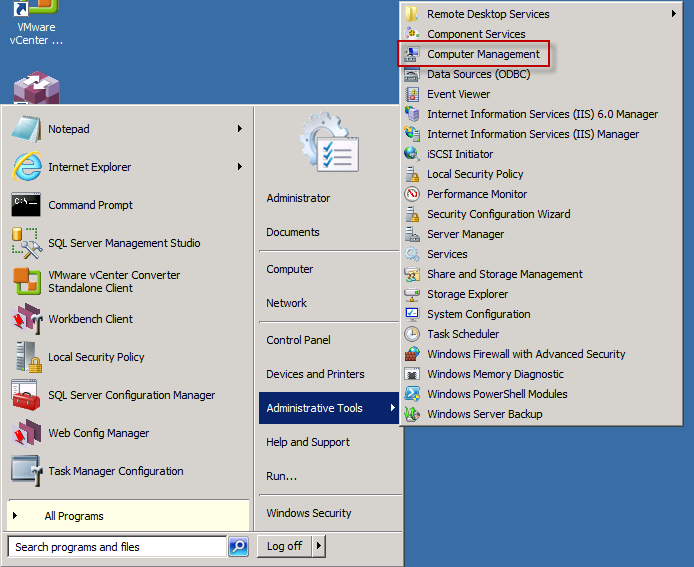Click the System Configuration icon
This screenshot has height=567, width=694.
click(412, 314)
